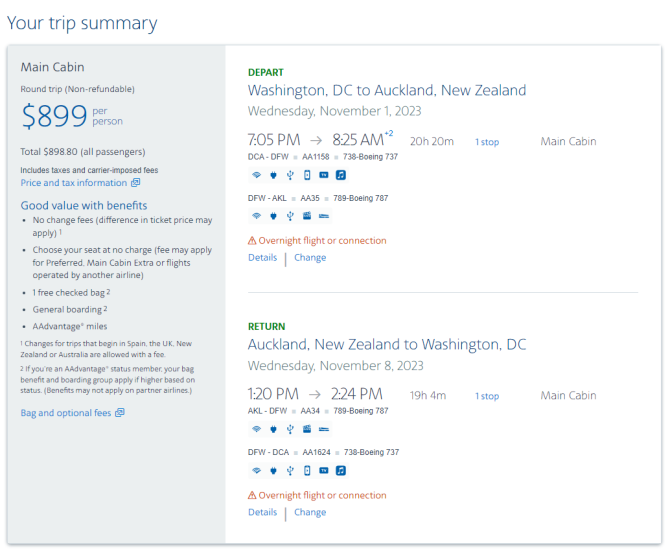Open the Bag and optional fees link
This screenshot has height=549, width=670.
66,413
